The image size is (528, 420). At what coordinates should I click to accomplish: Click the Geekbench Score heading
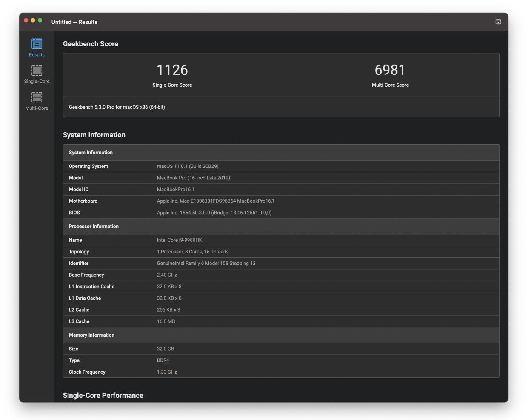[91, 44]
